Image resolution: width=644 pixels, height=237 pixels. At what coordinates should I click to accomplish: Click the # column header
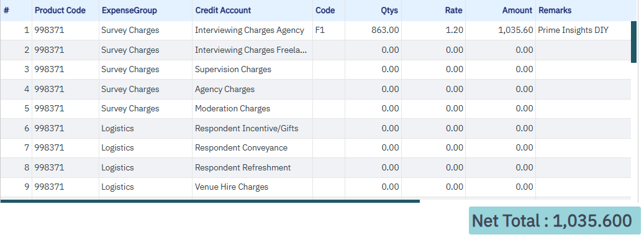tap(16, 11)
